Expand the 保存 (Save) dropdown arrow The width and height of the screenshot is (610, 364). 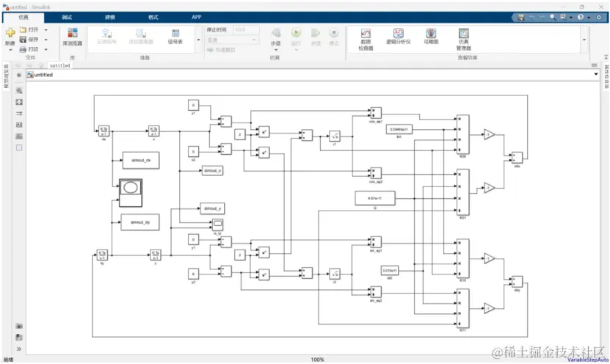(46, 40)
